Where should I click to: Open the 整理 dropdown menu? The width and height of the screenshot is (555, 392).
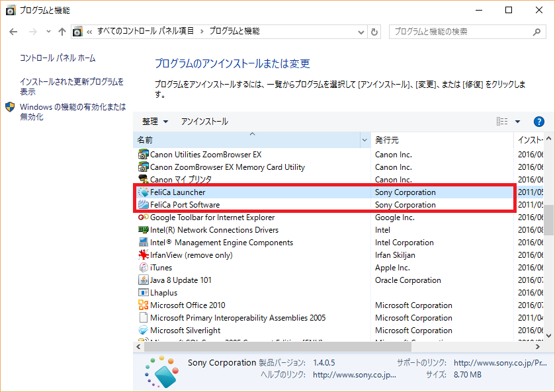point(155,122)
